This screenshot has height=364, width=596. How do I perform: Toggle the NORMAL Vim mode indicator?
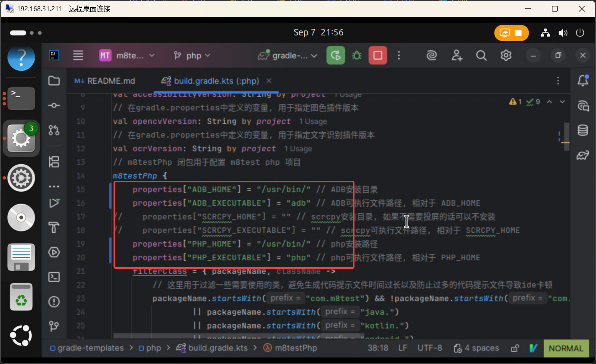pos(566,348)
